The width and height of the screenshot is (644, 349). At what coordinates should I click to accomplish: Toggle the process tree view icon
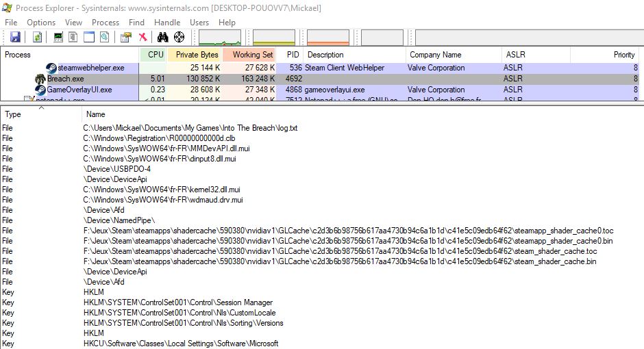pyautogui.click(x=73, y=38)
